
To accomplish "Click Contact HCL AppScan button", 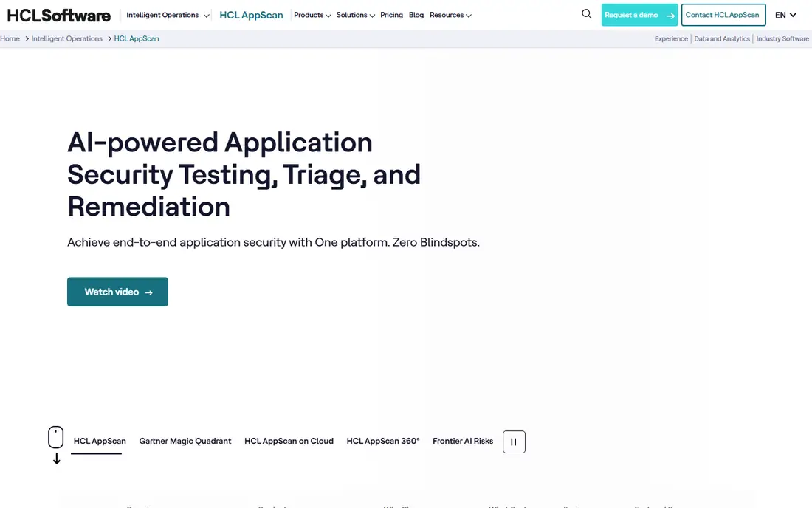I will tap(723, 15).
